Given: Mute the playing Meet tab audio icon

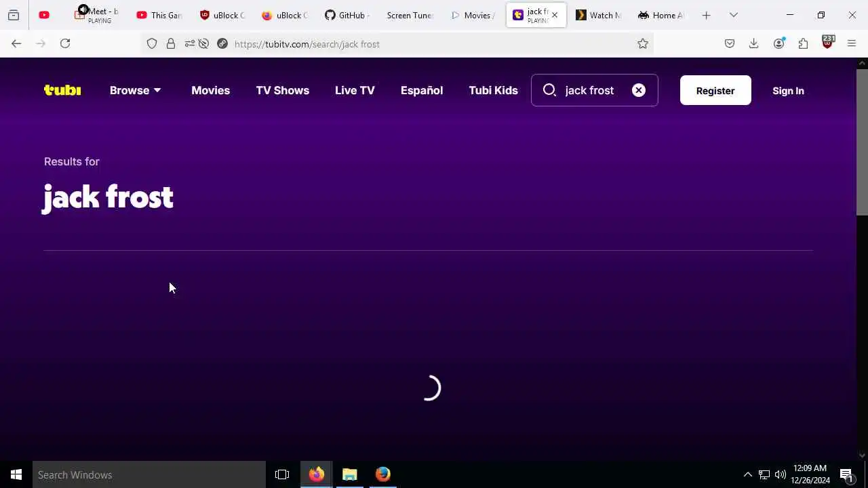Looking at the screenshot, I should [83, 9].
